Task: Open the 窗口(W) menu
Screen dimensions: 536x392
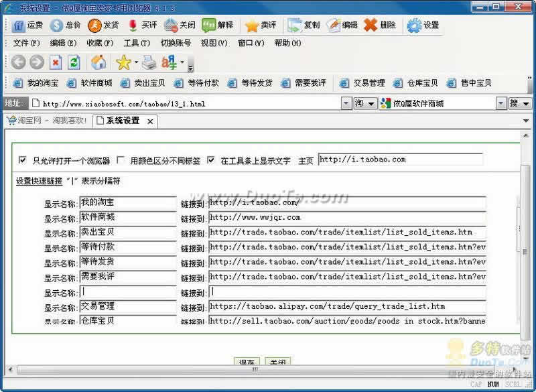Action: [x=251, y=43]
